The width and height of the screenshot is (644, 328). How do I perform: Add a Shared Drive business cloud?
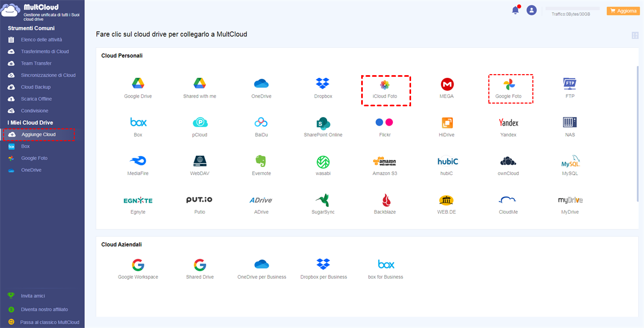tap(200, 265)
